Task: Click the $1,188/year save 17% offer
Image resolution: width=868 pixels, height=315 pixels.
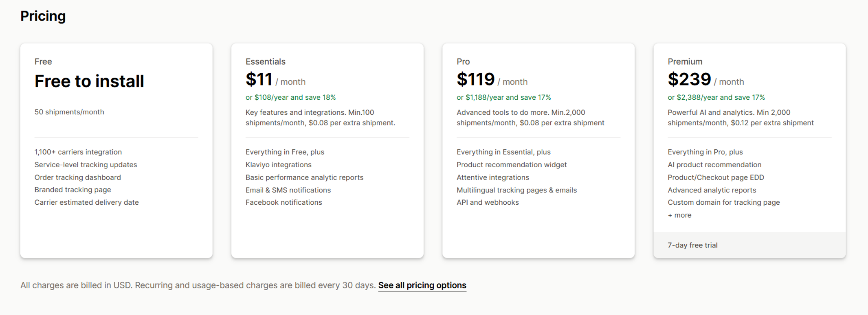Action: tap(503, 97)
